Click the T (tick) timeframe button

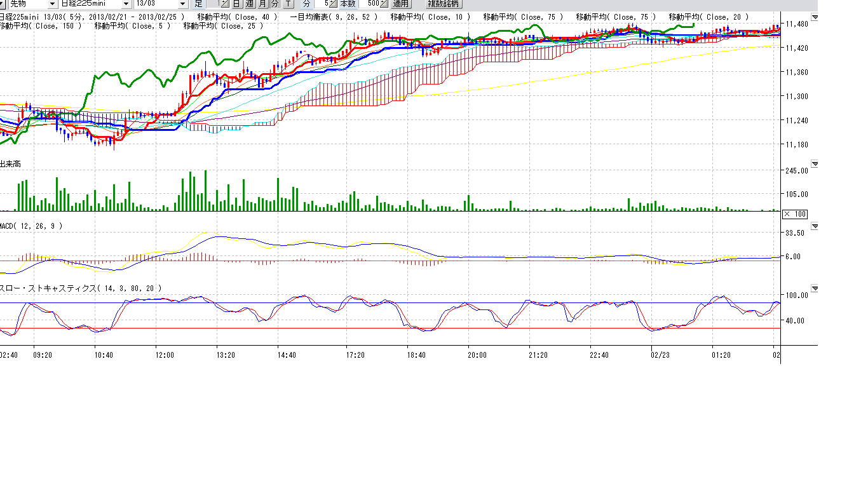point(288,4)
